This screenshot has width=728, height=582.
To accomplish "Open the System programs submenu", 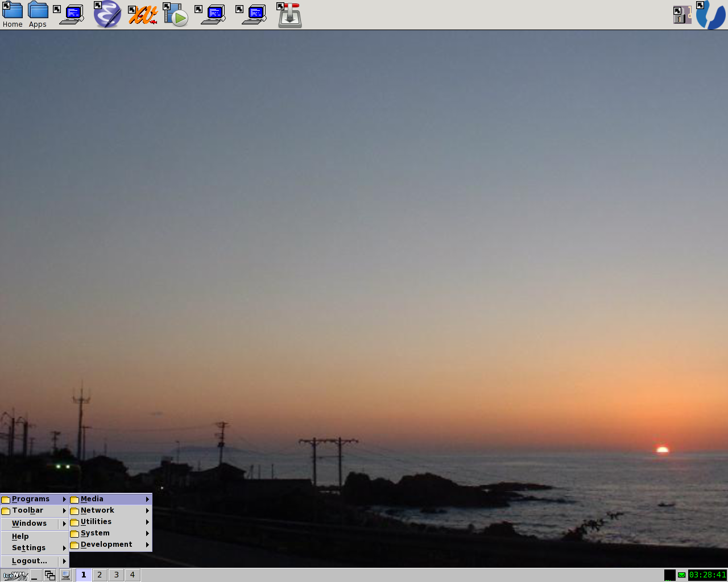I will (x=111, y=533).
